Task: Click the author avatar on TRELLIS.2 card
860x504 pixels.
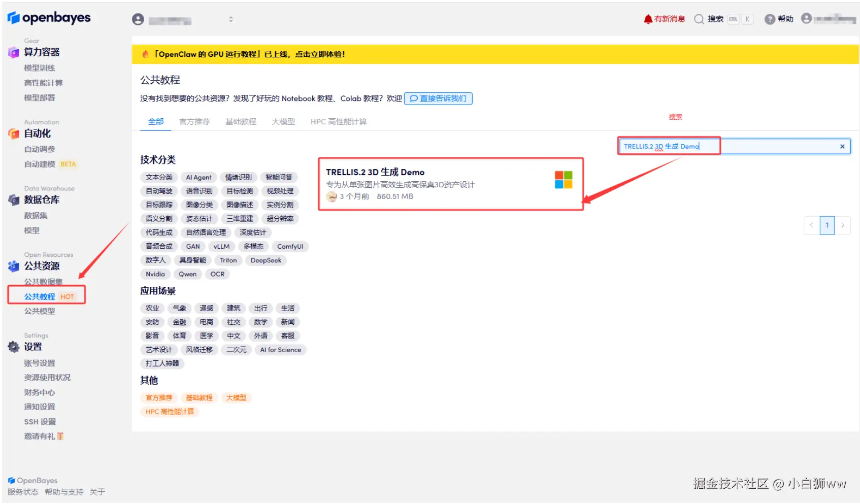Action: 332,197
